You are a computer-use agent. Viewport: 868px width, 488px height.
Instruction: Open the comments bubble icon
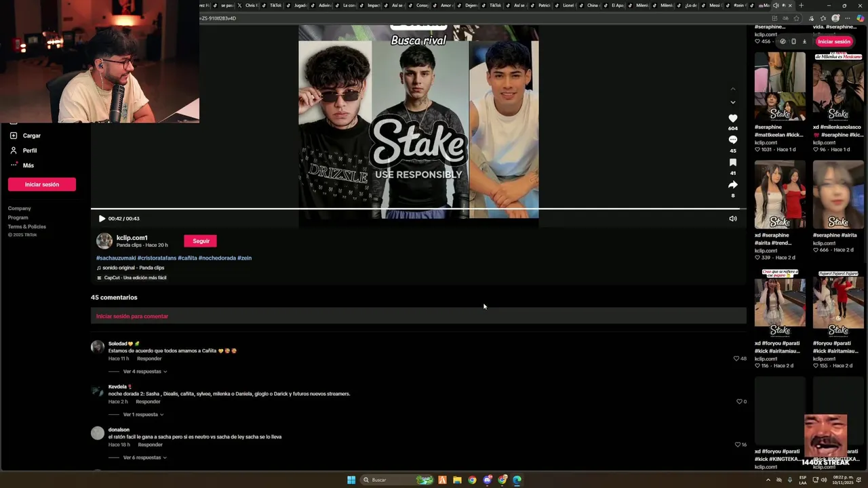[733, 140]
